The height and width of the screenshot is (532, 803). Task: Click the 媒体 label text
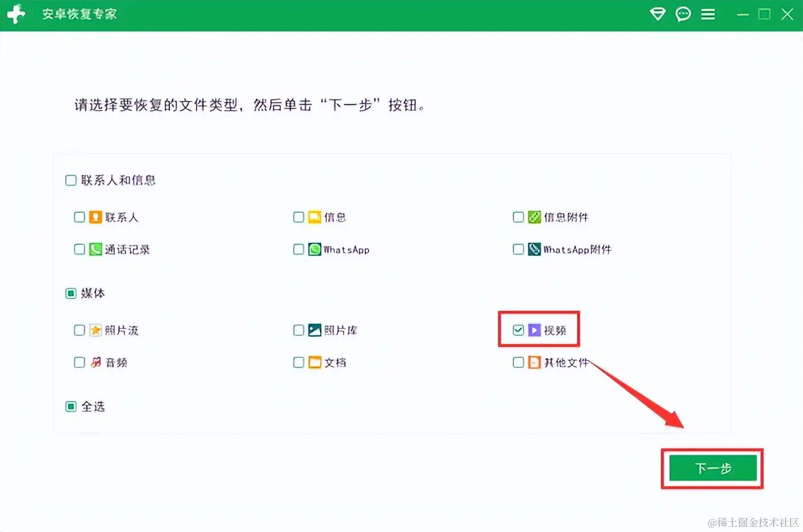click(93, 294)
